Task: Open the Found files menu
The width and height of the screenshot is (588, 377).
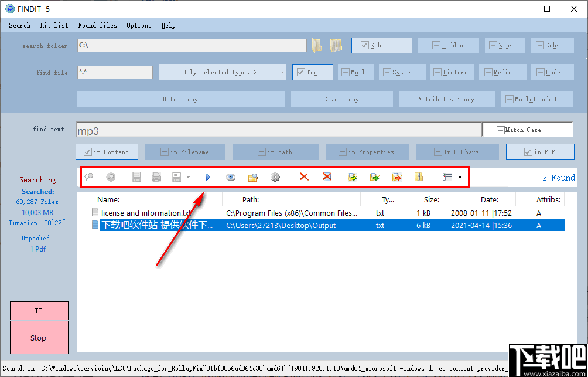Action: click(x=97, y=25)
